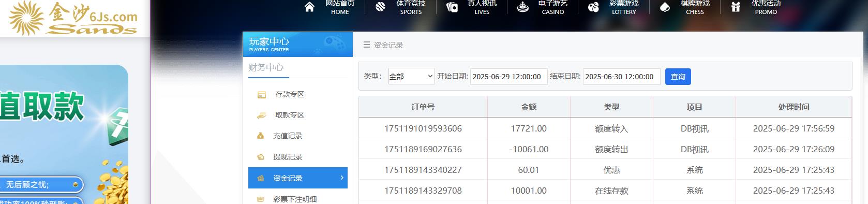The height and width of the screenshot is (204, 868).
Task: Click the 项目 column header
Action: (694, 107)
